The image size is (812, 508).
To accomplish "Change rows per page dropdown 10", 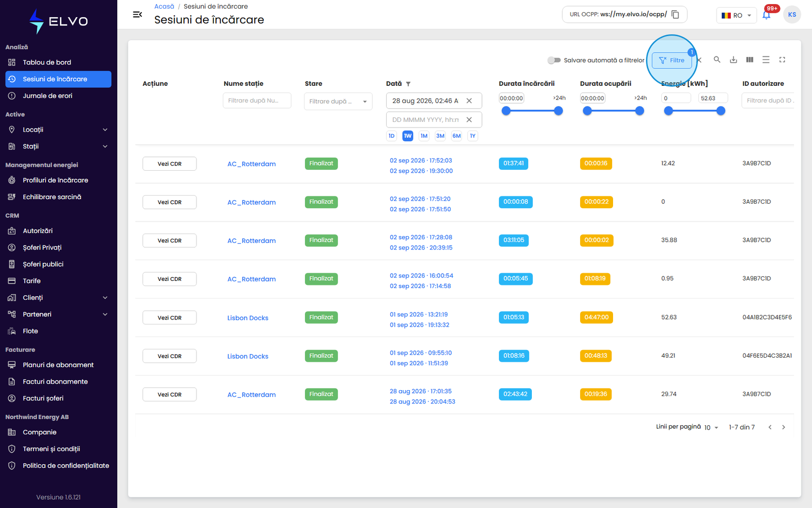I will (711, 428).
